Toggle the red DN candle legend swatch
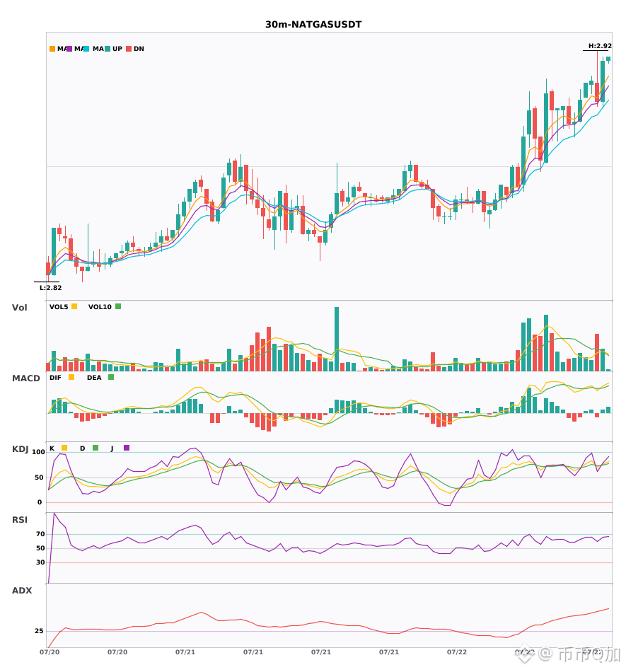626x672 pixels. click(129, 49)
